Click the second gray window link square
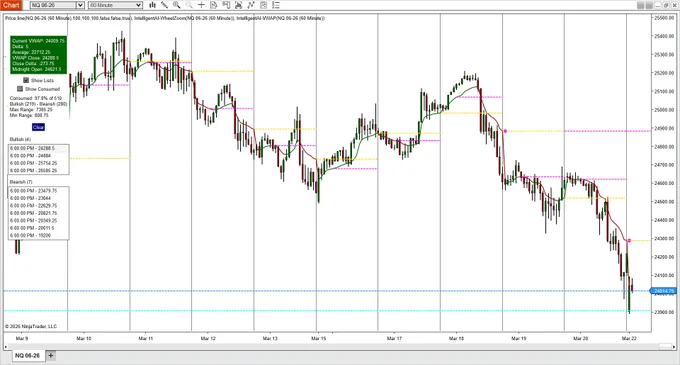Screen dimensions: 680x365 pyautogui.click(x=649, y=5)
